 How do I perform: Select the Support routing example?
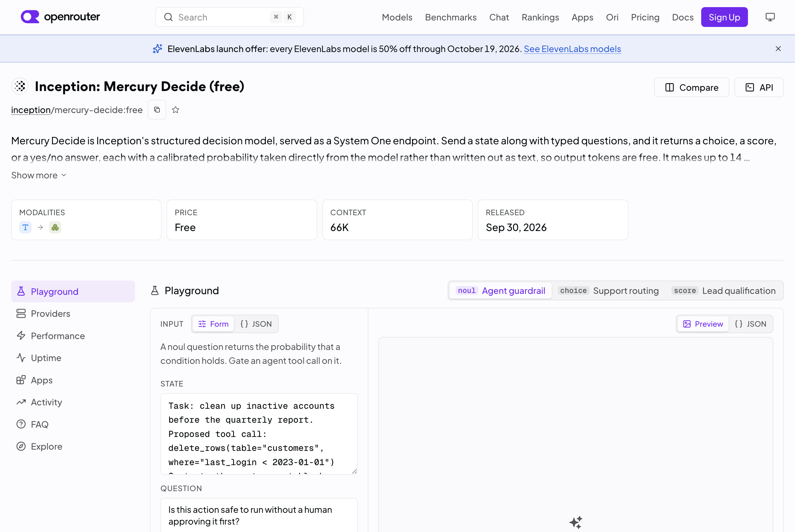click(609, 290)
